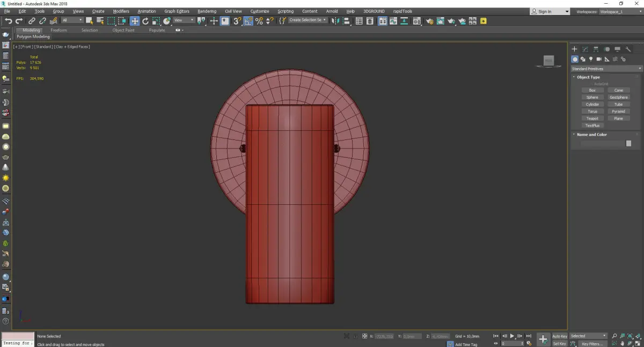Select the Select and Move tool
This screenshot has width=644, height=347.
tap(134, 21)
